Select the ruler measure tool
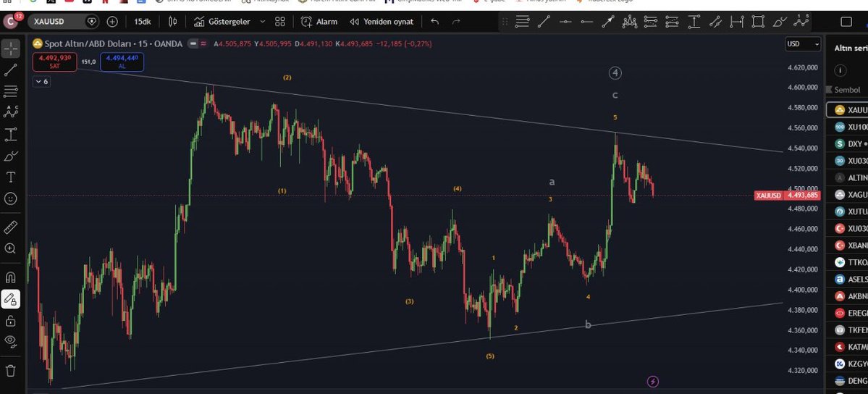 pyautogui.click(x=11, y=227)
